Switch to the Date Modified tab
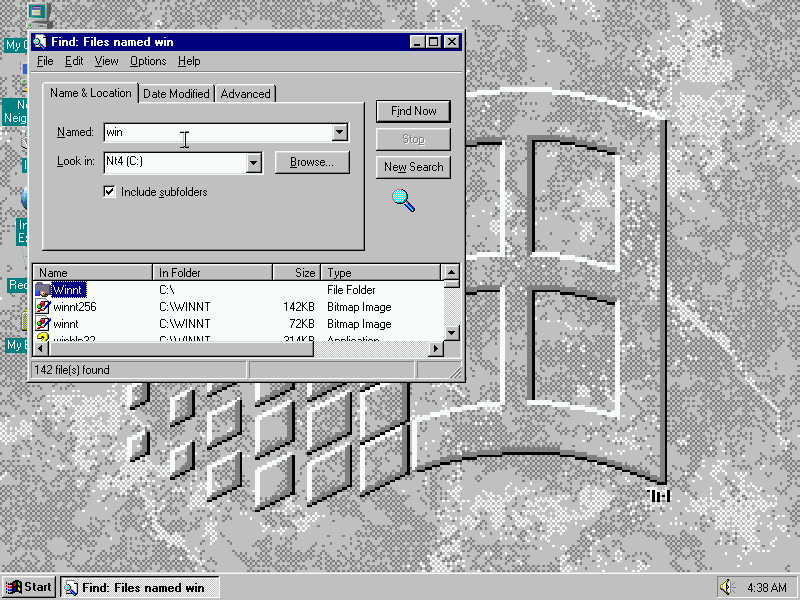 click(176, 94)
